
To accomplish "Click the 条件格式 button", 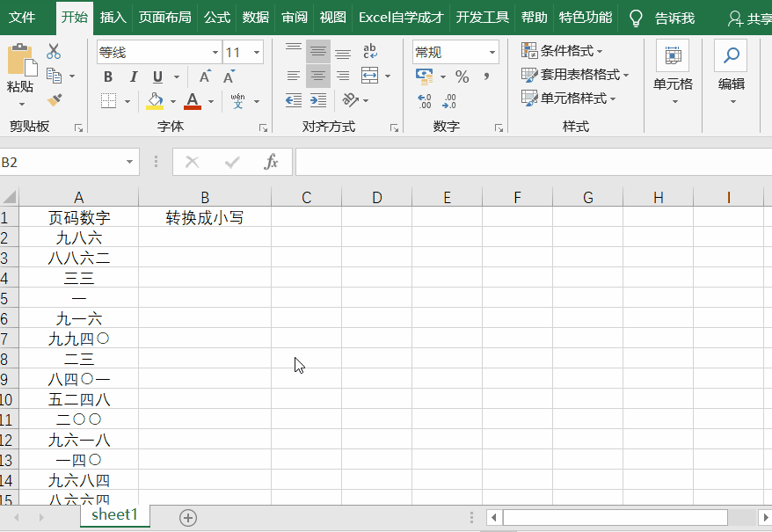I will click(563, 50).
